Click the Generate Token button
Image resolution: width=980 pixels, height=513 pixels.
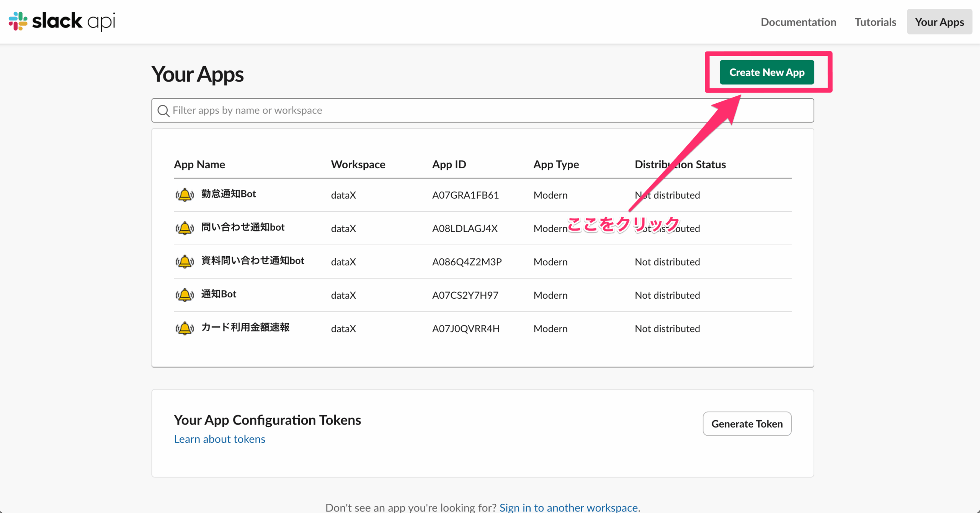(x=747, y=423)
